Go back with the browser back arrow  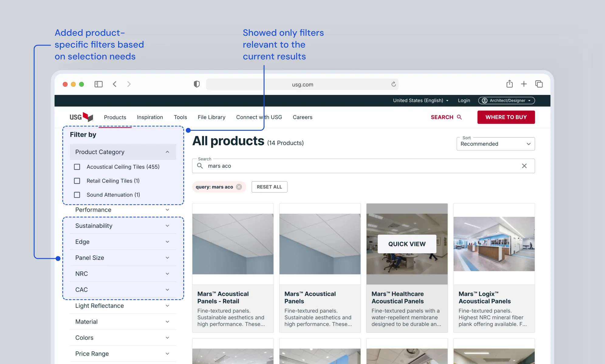coord(115,84)
